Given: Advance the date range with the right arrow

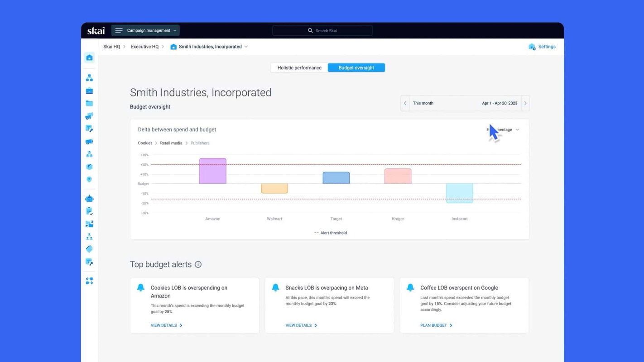Looking at the screenshot, I should pyautogui.click(x=525, y=103).
